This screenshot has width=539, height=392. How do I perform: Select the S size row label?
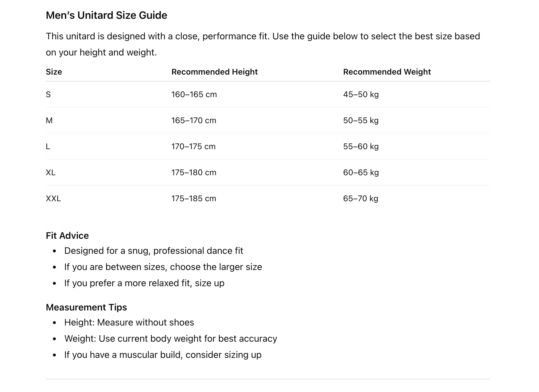48,95
